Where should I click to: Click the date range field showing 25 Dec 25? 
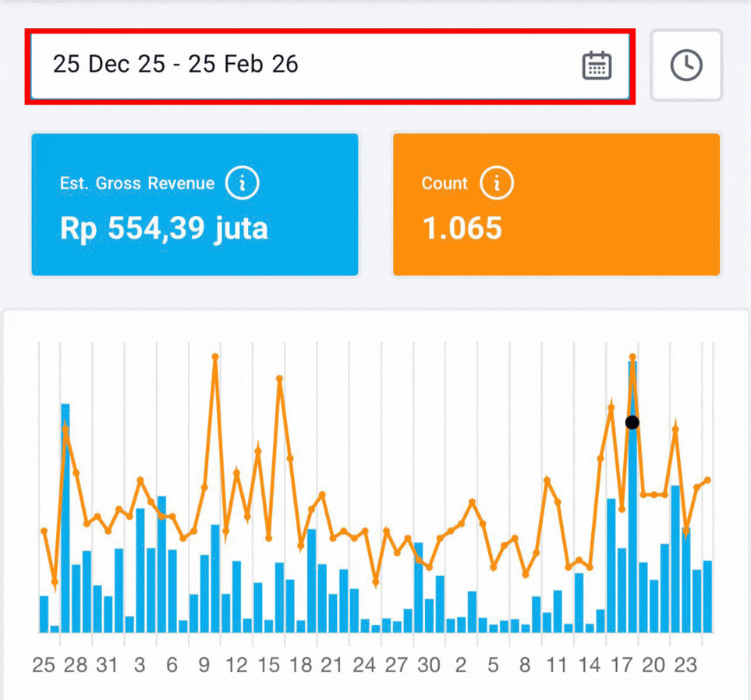(175, 65)
